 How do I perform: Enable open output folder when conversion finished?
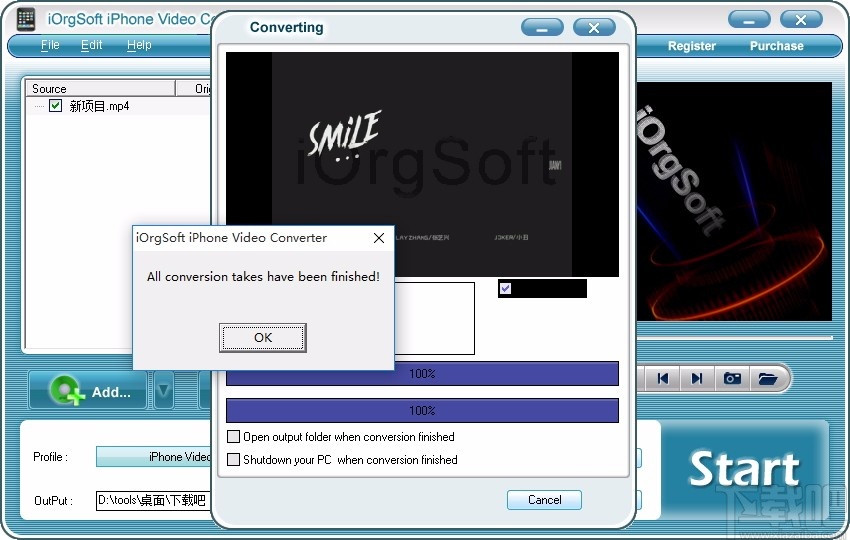233,436
